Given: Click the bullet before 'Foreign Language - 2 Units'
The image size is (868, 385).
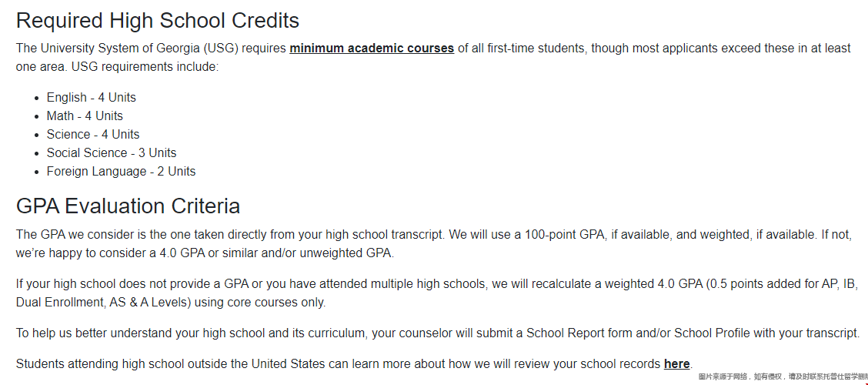Looking at the screenshot, I should (36, 172).
